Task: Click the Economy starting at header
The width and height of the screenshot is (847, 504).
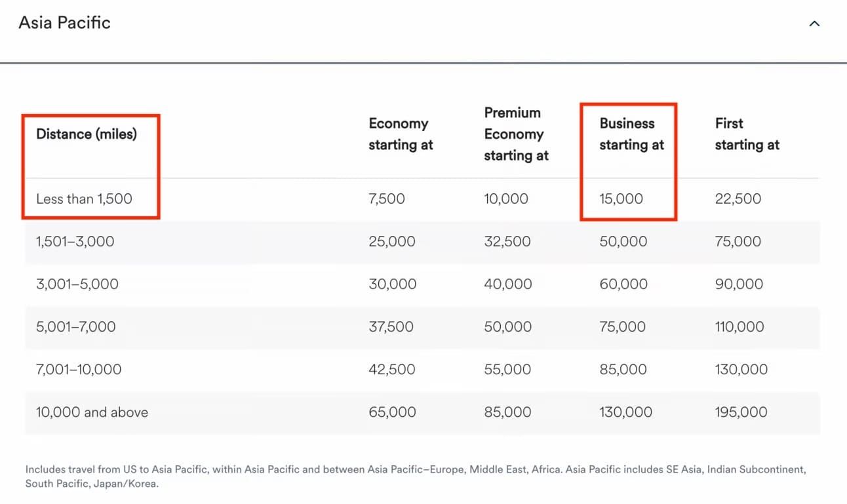Action: coord(401,134)
